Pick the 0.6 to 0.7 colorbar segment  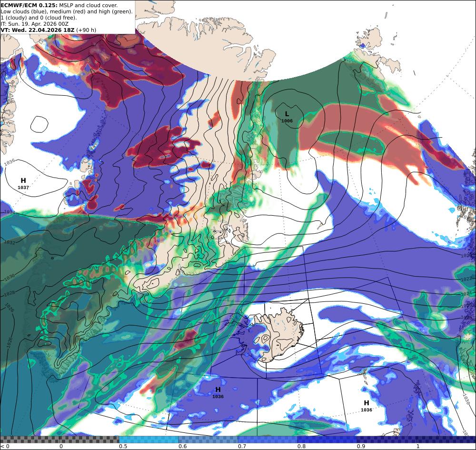coord(208,440)
